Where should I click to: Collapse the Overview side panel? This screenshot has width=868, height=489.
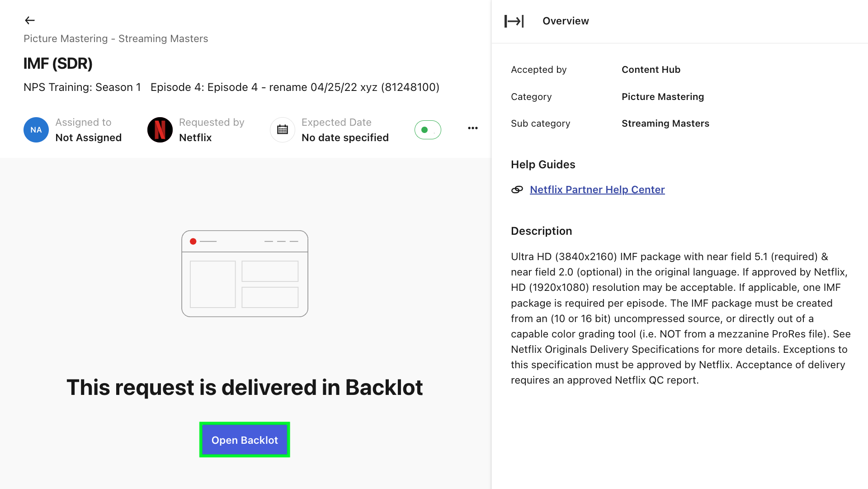[x=514, y=21]
